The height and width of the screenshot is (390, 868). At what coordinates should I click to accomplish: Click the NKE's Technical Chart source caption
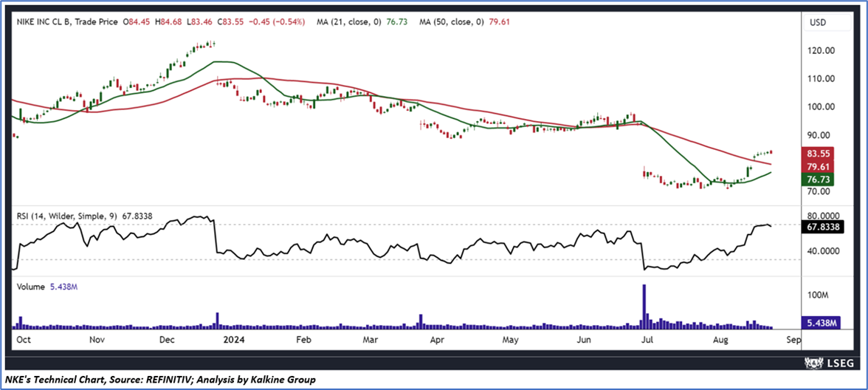[161, 380]
